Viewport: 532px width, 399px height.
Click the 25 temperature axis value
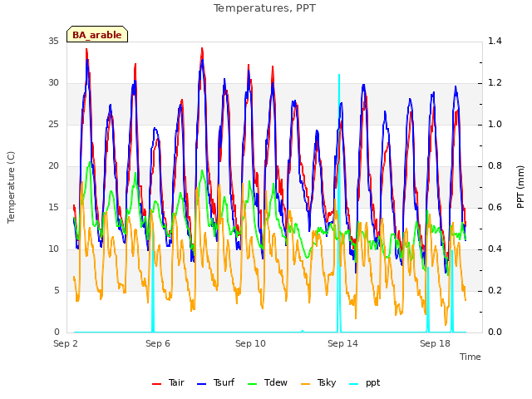tap(53, 124)
